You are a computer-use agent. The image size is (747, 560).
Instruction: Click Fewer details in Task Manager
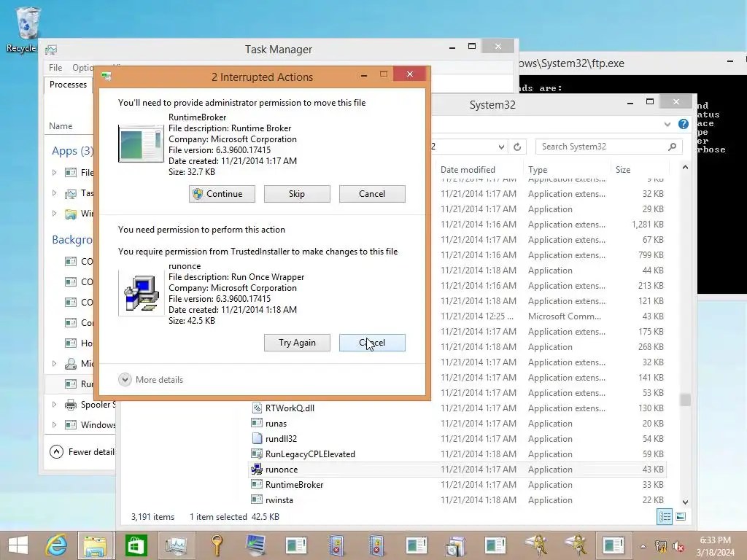(82, 451)
